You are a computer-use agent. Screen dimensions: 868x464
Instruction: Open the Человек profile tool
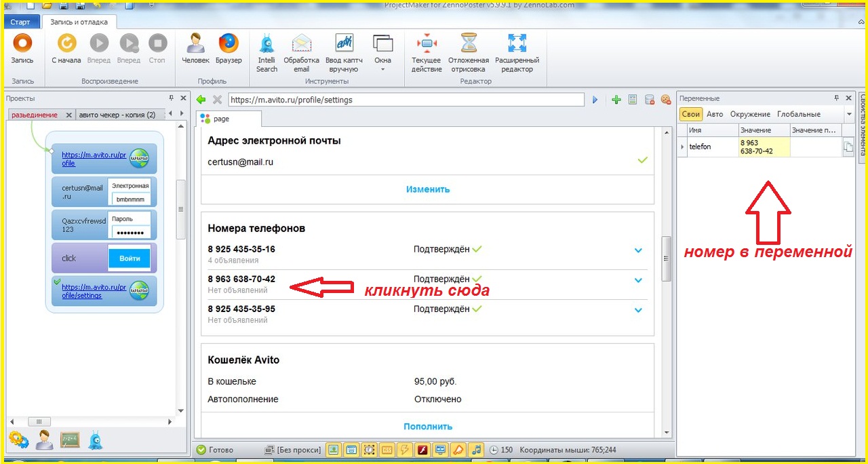196,48
